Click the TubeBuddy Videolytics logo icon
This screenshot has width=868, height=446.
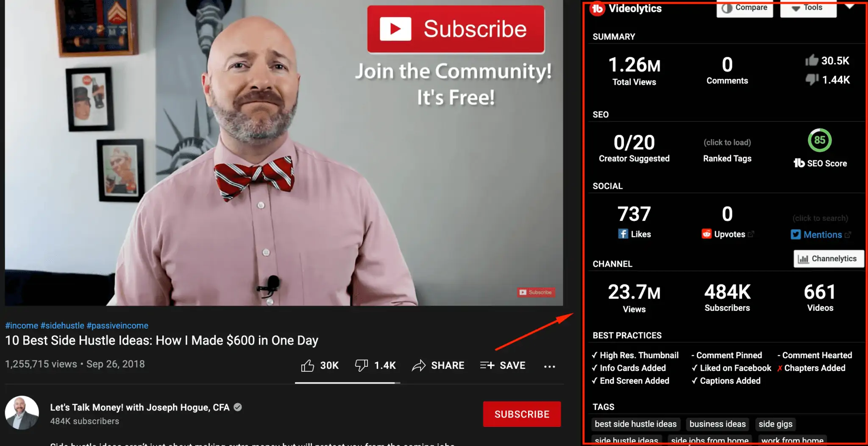coord(598,8)
